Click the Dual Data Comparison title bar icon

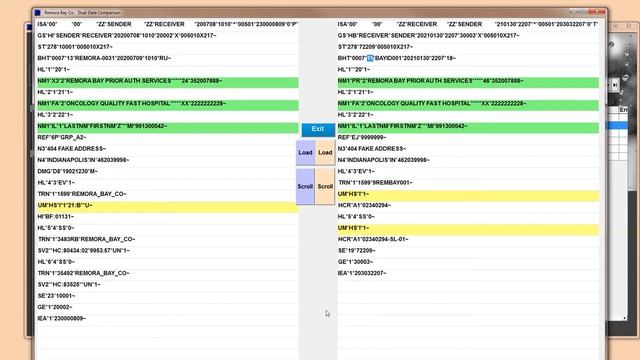(x=38, y=13)
